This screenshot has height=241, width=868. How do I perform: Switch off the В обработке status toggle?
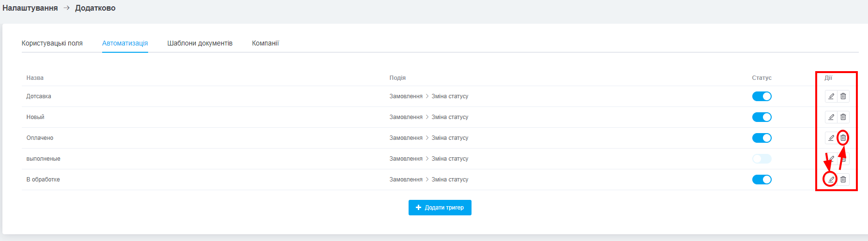pyautogui.click(x=761, y=180)
